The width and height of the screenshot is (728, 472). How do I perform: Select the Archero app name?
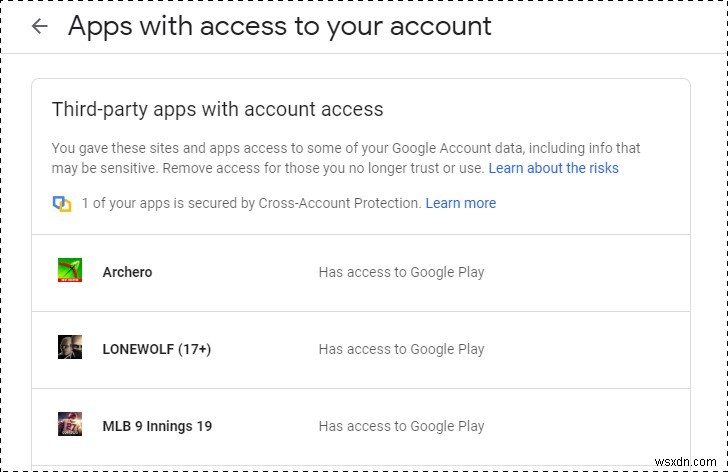127,272
